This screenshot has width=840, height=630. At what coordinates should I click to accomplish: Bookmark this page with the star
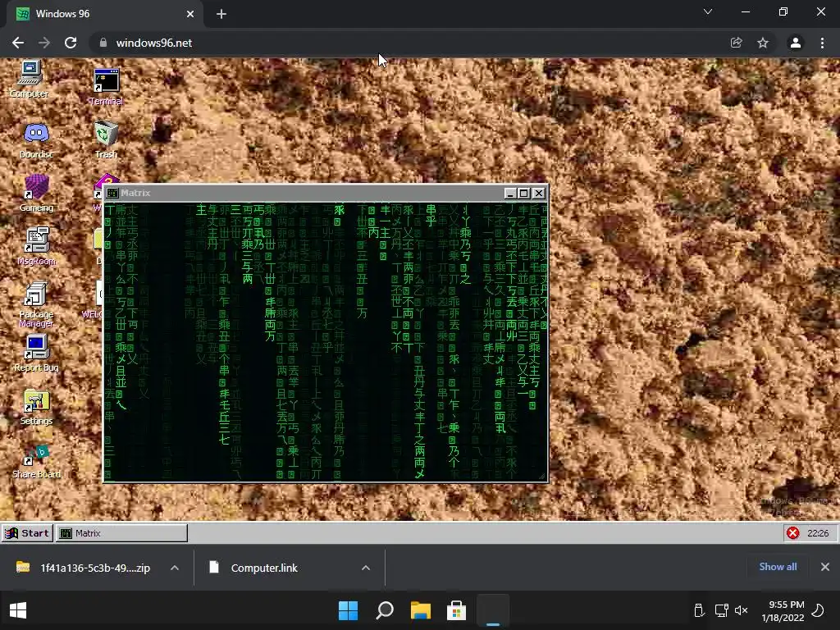(x=763, y=43)
